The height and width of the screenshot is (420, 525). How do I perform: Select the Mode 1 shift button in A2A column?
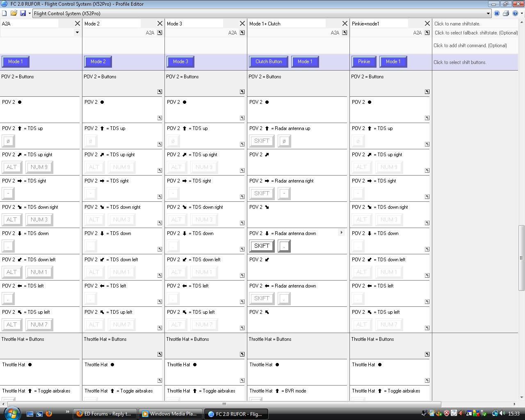[x=15, y=62]
